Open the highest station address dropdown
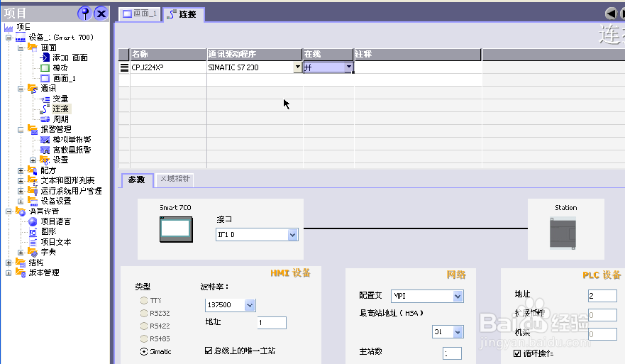Viewport: 625px width, 364px height. tap(458, 331)
